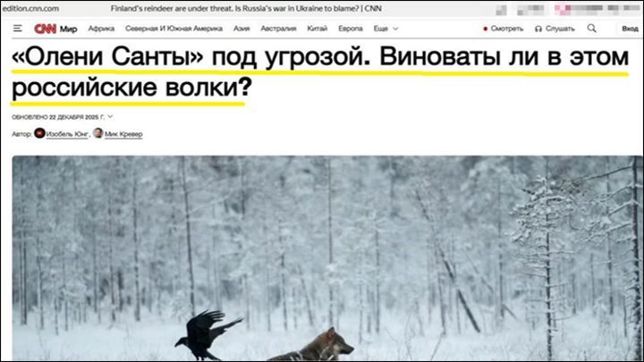Click the red live dot Смотреть
Viewport: 644px width, 362px height.
coord(485,29)
